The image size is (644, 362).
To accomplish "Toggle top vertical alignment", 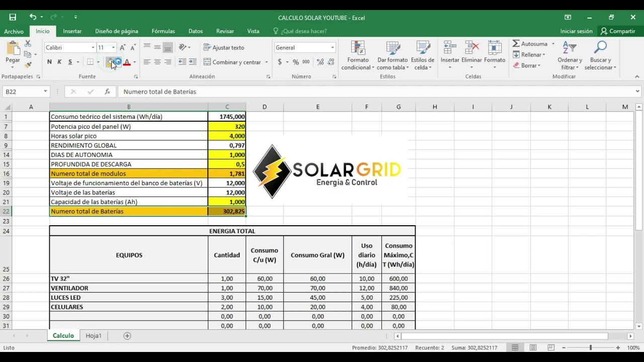I will tap(147, 47).
